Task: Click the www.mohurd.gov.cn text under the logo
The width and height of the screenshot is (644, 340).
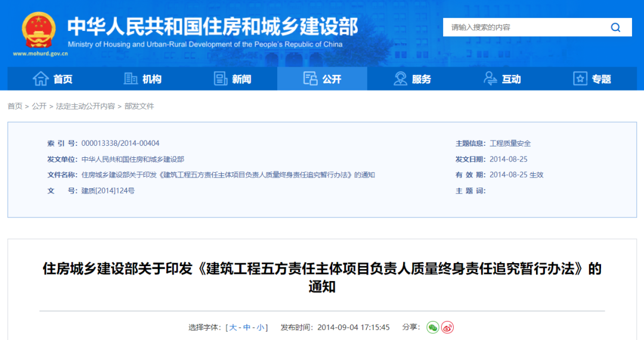Action: coord(41,54)
